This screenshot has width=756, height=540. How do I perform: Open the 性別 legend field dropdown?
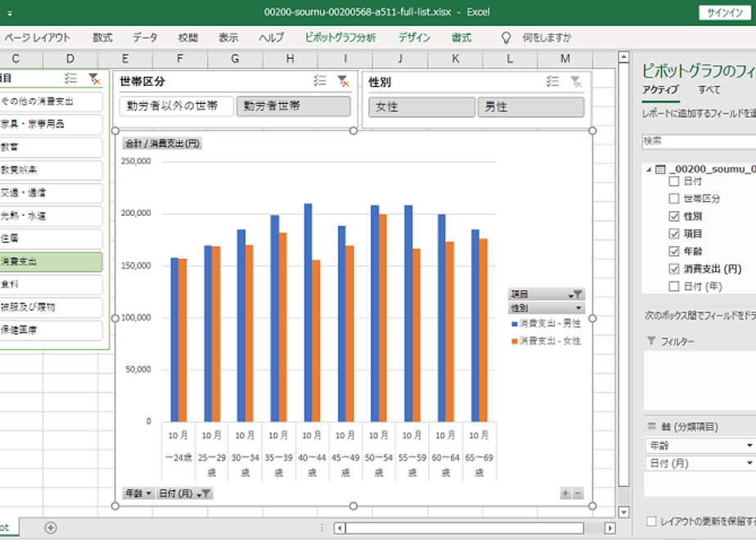click(547, 308)
